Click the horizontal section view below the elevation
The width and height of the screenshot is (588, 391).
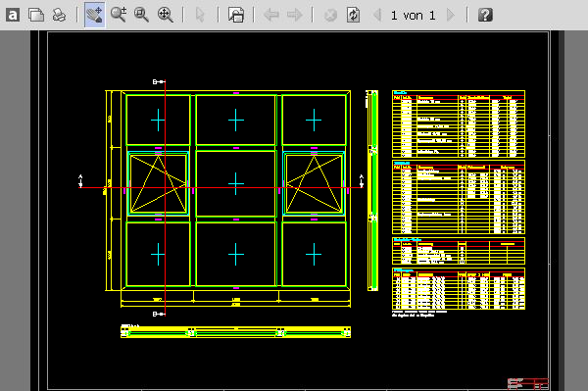[235, 332]
